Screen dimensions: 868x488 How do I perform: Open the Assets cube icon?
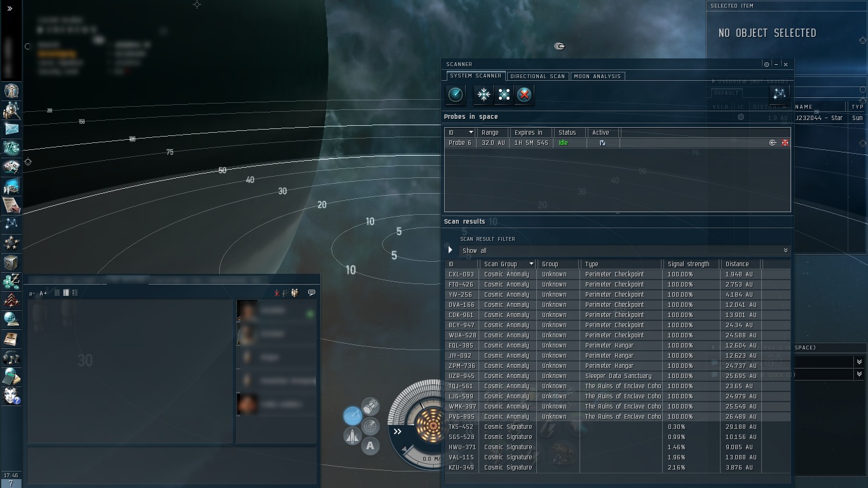(x=11, y=262)
